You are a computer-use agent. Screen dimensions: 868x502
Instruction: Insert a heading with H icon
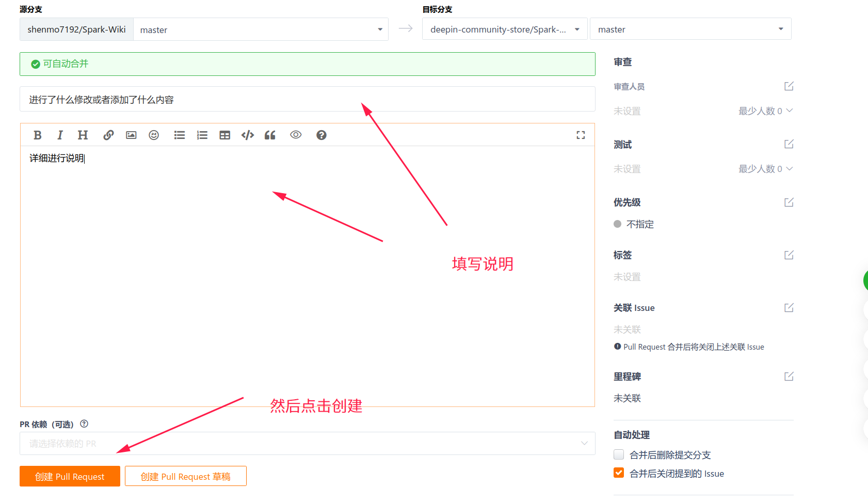(x=83, y=135)
